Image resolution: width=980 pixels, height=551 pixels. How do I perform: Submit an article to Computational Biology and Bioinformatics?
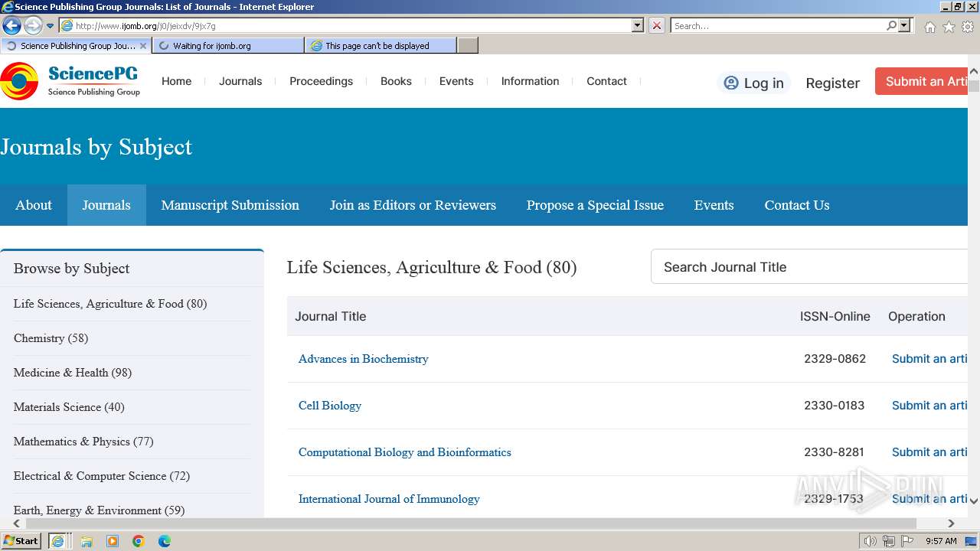click(929, 452)
